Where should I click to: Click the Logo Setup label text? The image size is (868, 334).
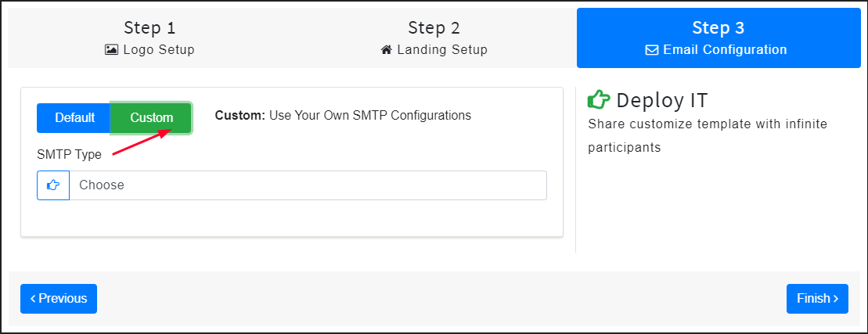click(x=159, y=50)
